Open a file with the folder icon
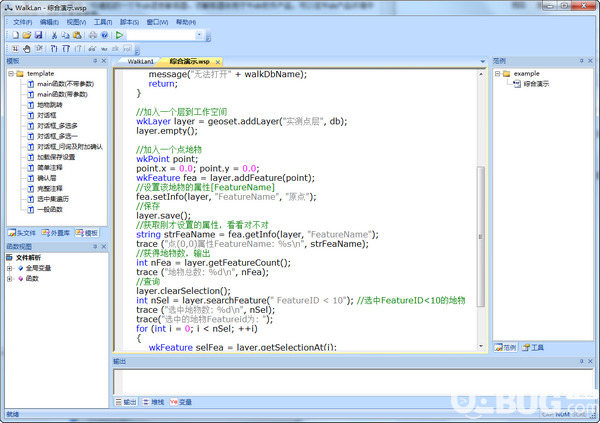The height and width of the screenshot is (423, 600). click(26, 35)
